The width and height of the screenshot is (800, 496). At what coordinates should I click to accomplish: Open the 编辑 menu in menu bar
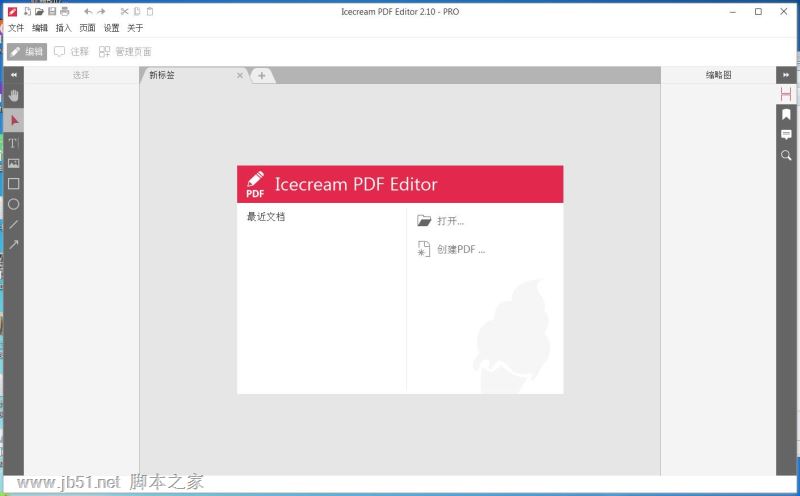point(40,28)
